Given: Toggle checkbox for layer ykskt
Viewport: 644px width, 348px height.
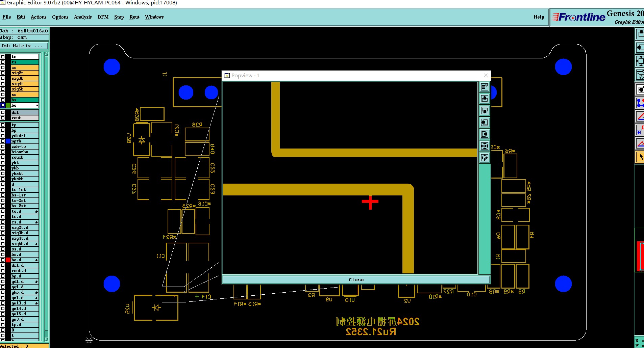Looking at the screenshot, I should tap(3, 173).
